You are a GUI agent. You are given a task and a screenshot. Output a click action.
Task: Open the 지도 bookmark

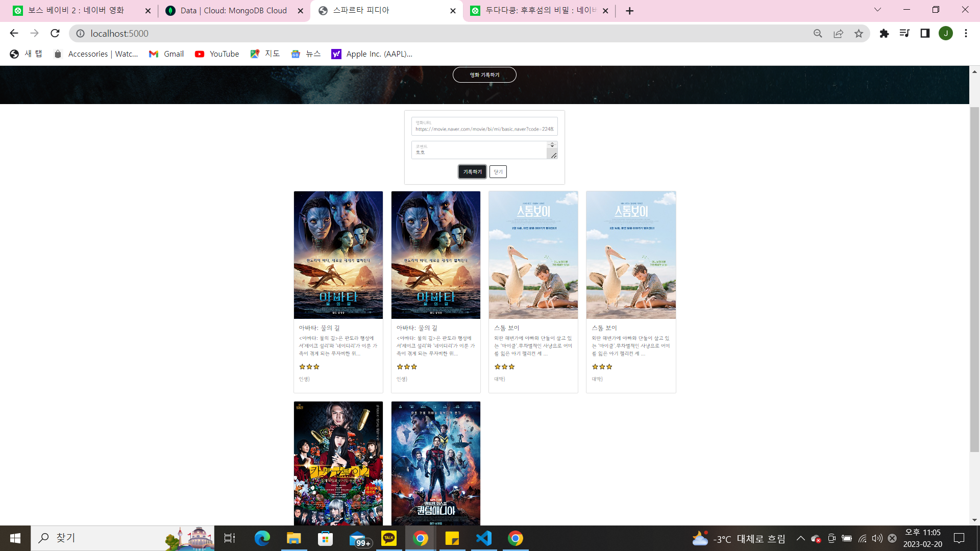tap(265, 54)
